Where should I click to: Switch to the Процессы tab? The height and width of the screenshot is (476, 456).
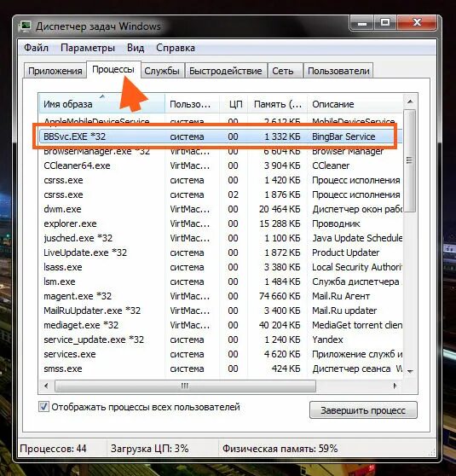[x=113, y=69]
